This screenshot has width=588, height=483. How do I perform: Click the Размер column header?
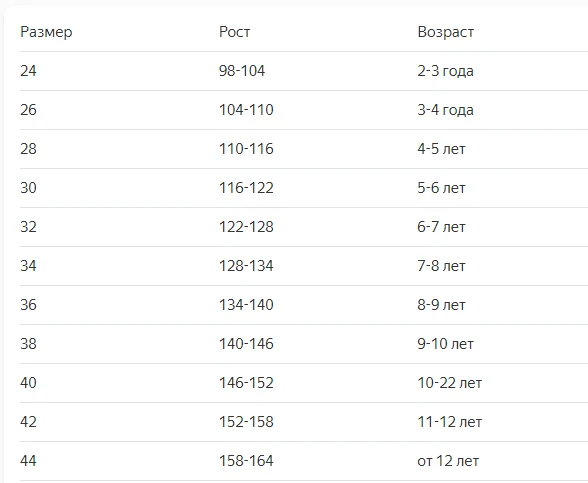[46, 32]
